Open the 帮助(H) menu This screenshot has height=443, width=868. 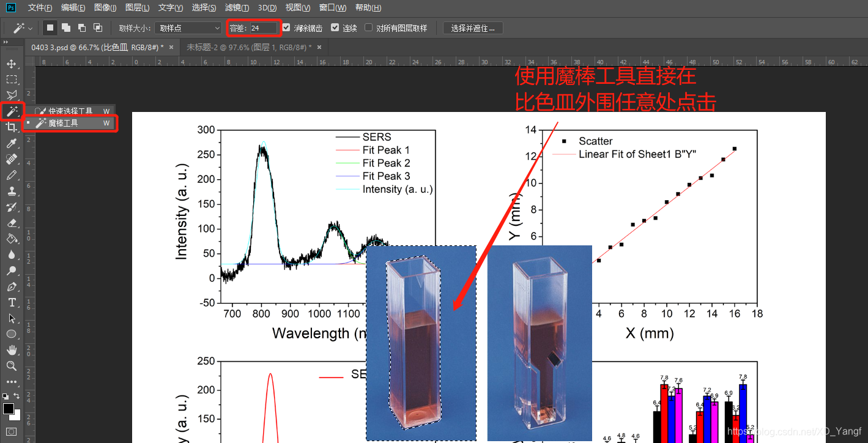[368, 7]
